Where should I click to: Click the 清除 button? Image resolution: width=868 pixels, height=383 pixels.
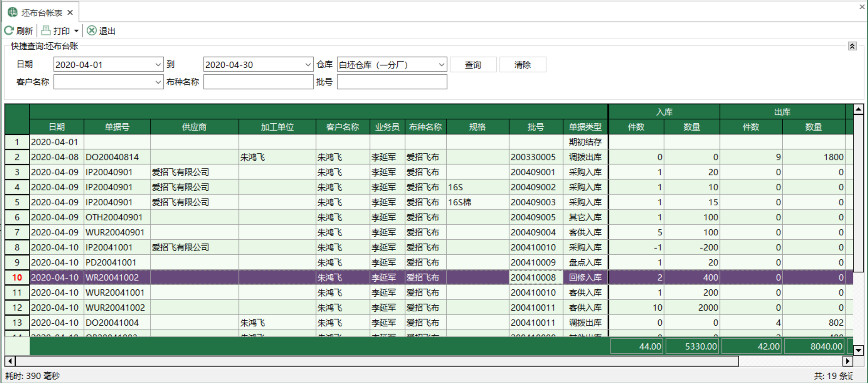523,65
